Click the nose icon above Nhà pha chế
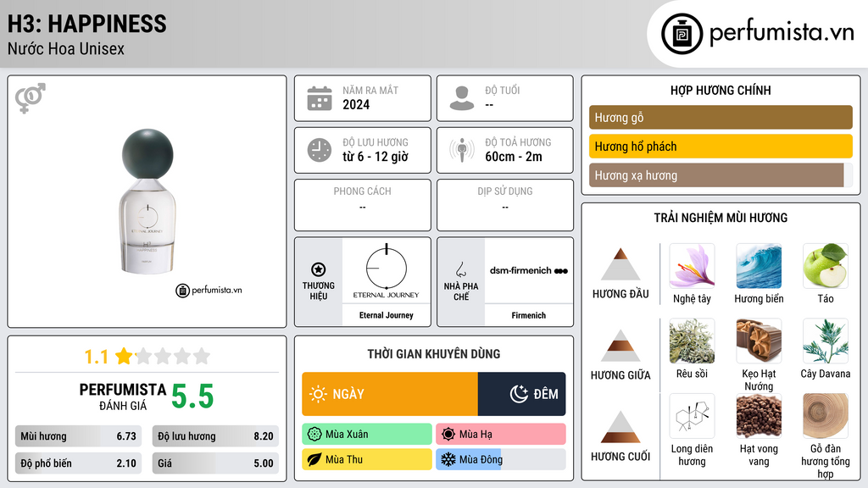The height and width of the screenshot is (488, 868). pos(460,269)
